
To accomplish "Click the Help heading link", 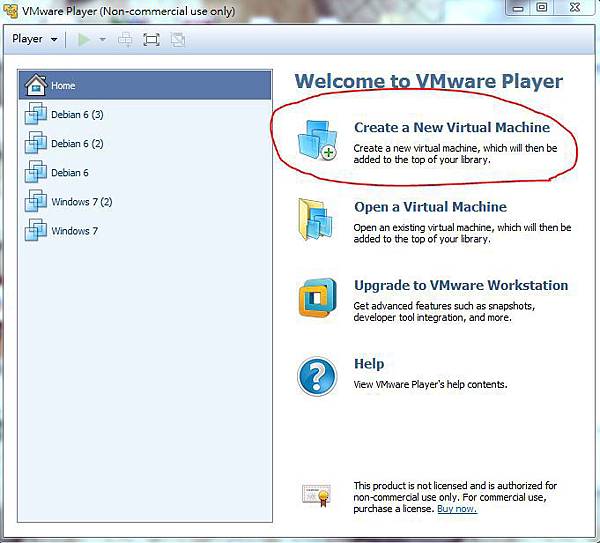I will click(x=369, y=364).
